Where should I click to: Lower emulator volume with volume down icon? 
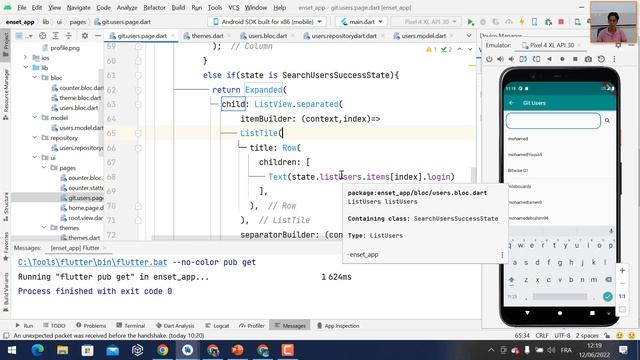511,59
